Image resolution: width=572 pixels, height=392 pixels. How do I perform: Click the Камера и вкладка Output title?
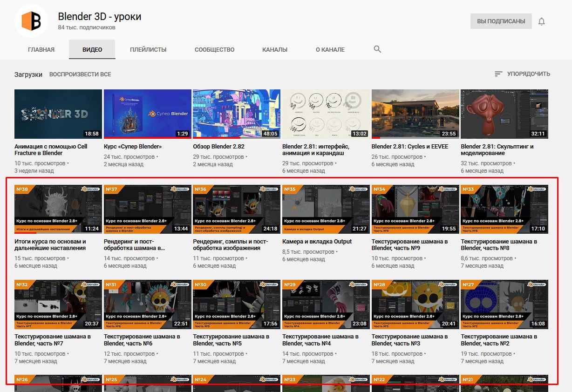[317, 242]
